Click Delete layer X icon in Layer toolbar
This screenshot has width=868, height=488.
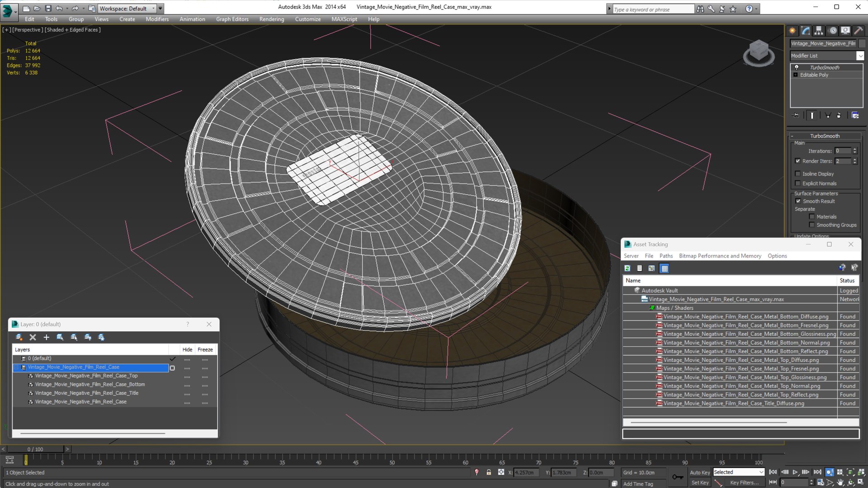point(33,337)
